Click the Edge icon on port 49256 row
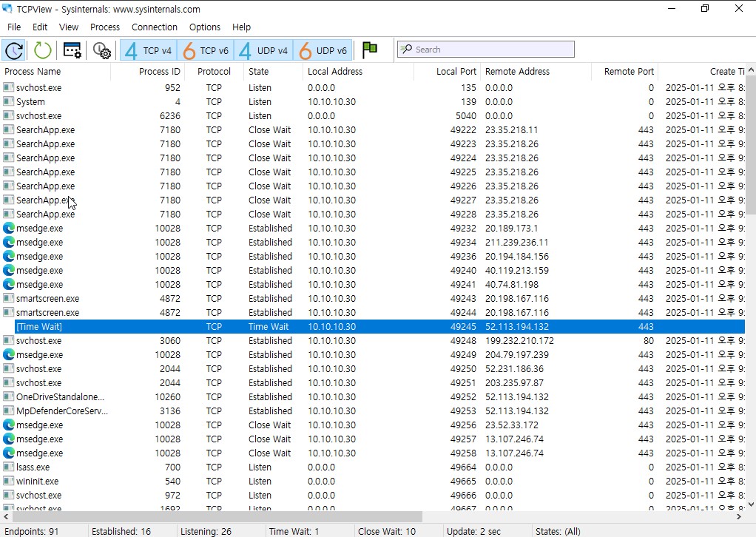The image size is (756, 537). tap(8, 425)
